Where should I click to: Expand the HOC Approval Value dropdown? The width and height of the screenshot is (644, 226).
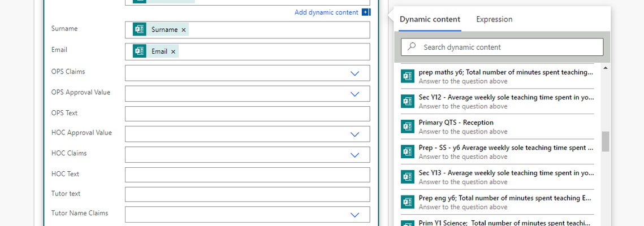tap(355, 134)
